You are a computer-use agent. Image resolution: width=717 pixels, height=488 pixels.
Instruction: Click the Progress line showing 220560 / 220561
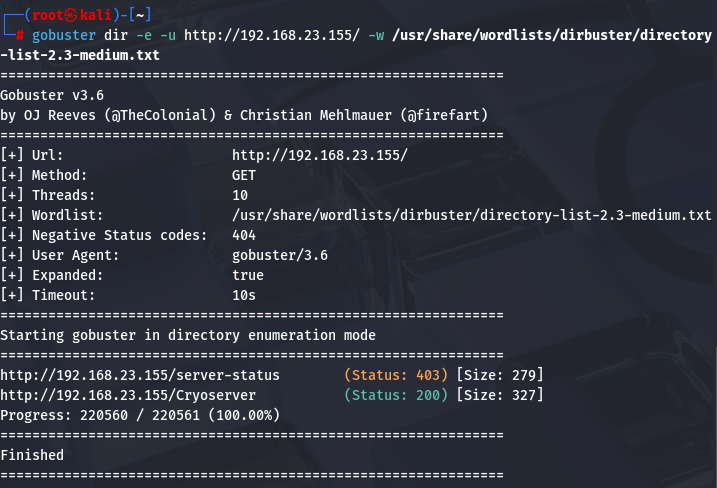coord(140,415)
